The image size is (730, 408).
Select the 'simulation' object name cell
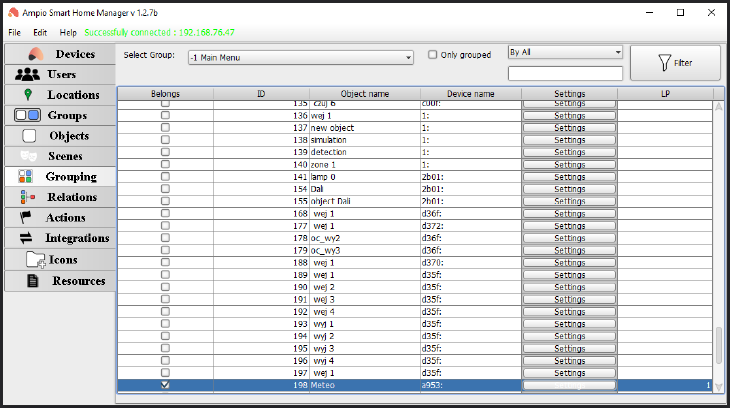tap(365, 140)
